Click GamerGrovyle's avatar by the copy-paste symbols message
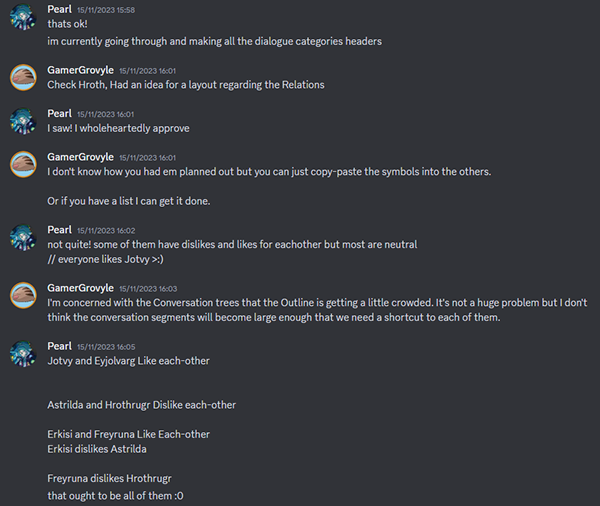This screenshot has height=506, width=600. [23, 164]
